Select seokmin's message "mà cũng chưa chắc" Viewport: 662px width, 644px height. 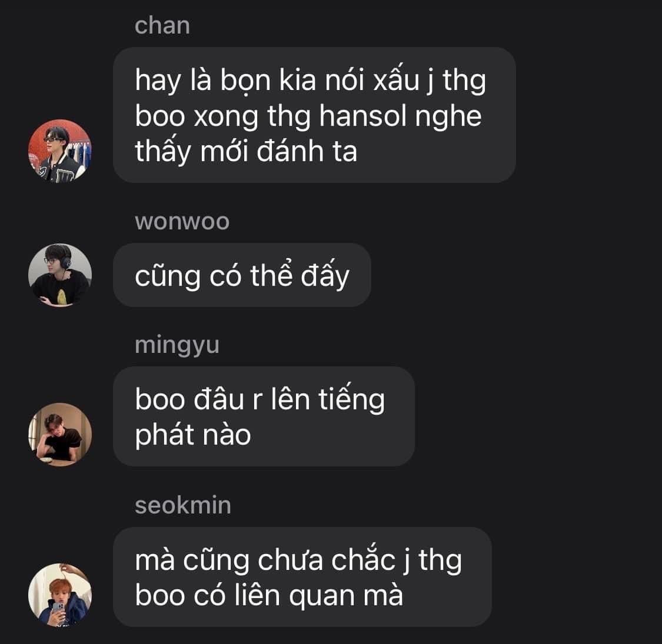pyautogui.click(x=302, y=577)
